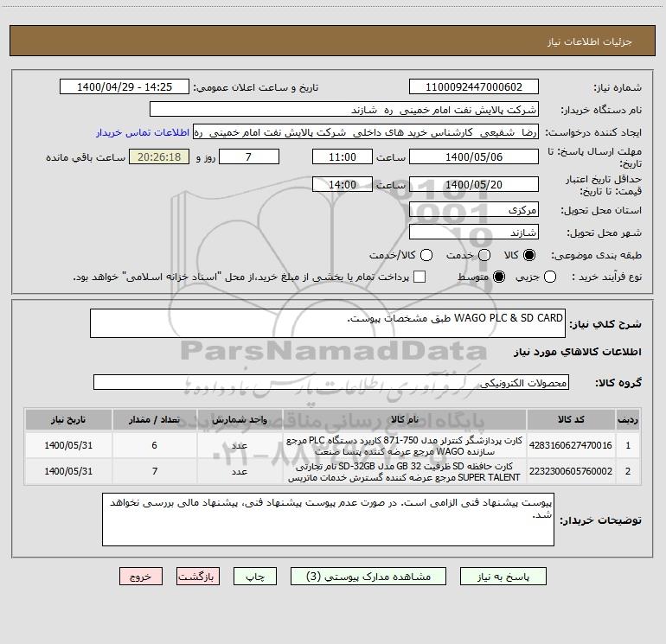Click the buyer organization name field

pyautogui.click(x=344, y=110)
